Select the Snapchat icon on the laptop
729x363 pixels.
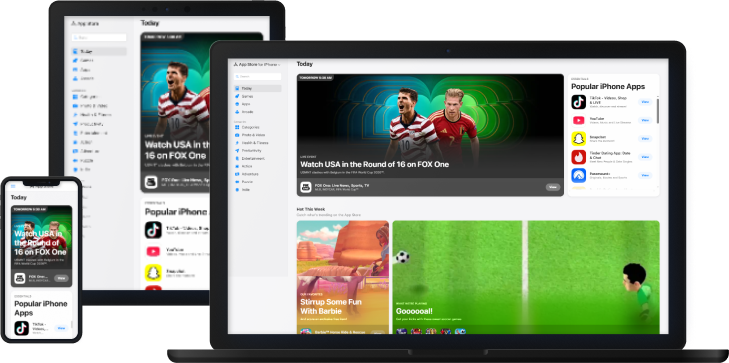click(578, 139)
